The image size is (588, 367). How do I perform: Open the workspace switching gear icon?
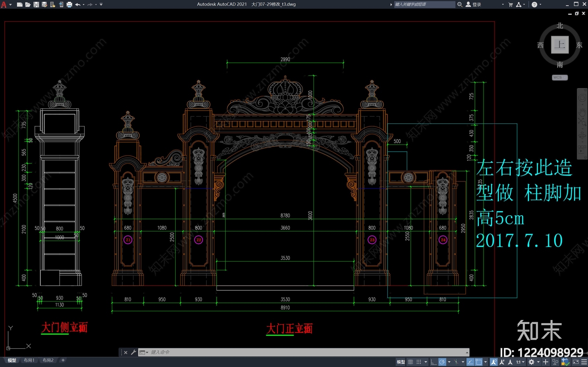click(x=531, y=362)
